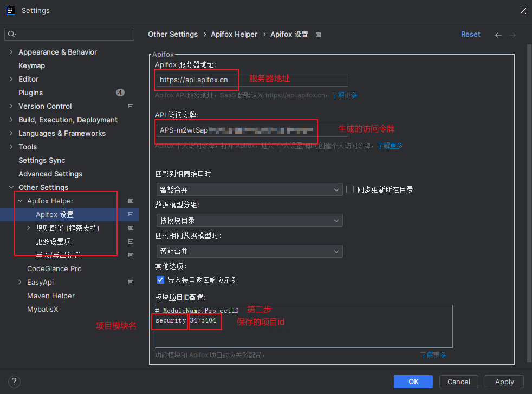Image resolution: width=532 pixels, height=394 pixels.
Task: Expand Languages & Frameworks section
Action: click(x=11, y=133)
